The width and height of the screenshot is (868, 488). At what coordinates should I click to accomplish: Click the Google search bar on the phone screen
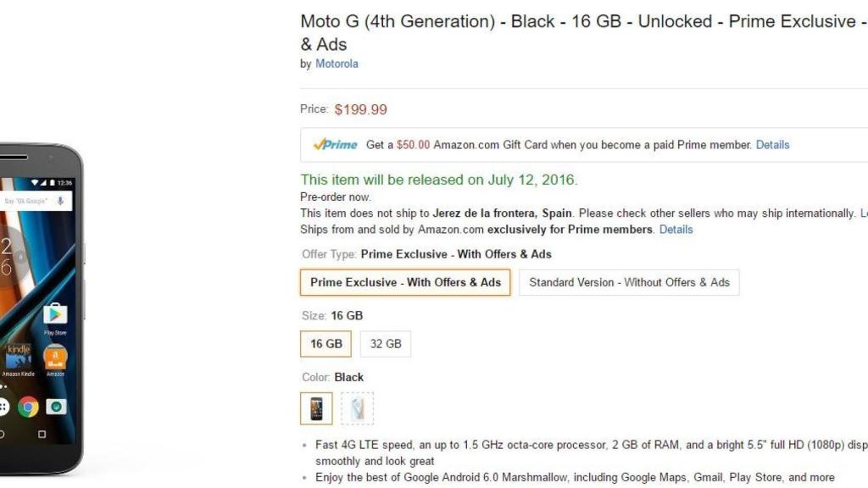pos(30,201)
